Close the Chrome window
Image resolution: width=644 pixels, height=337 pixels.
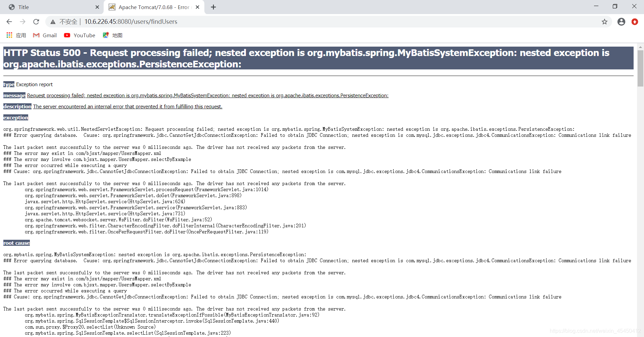(x=634, y=6)
